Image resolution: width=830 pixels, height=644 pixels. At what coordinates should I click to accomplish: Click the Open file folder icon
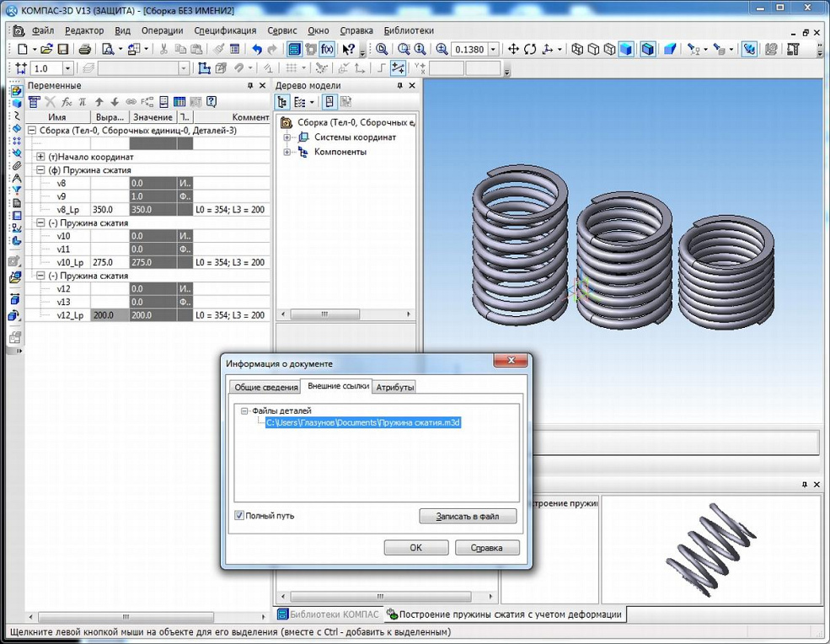click(46, 50)
